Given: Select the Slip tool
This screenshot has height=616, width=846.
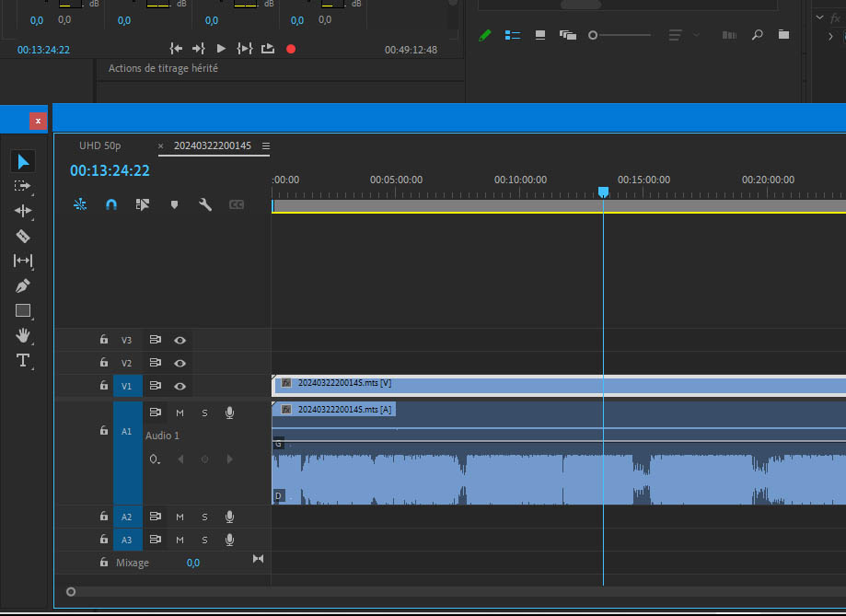Looking at the screenshot, I should tap(23, 261).
